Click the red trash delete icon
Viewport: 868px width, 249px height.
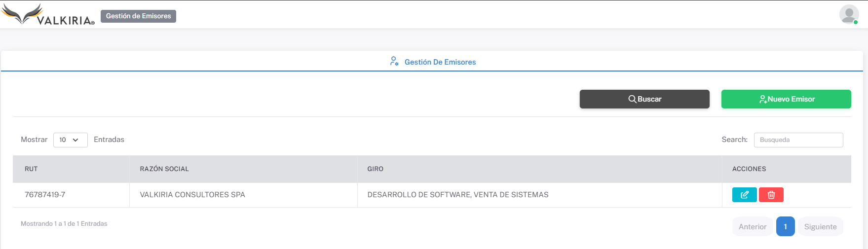coord(771,195)
